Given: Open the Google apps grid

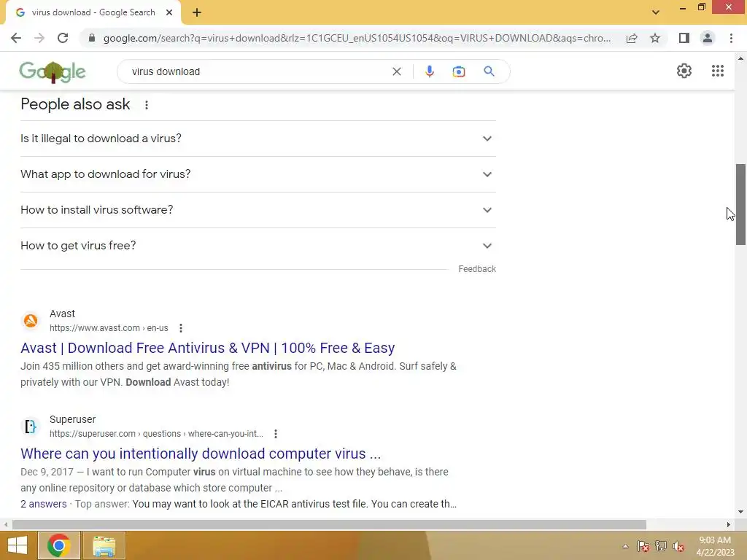Looking at the screenshot, I should pos(718,71).
